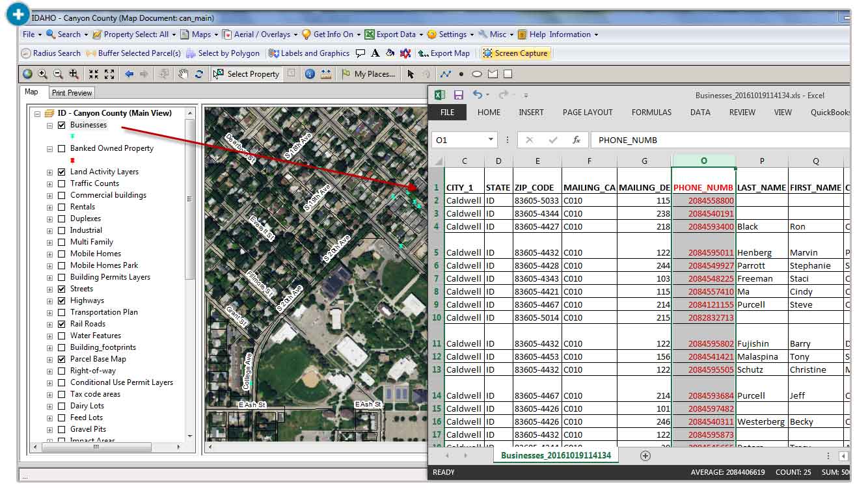The width and height of the screenshot is (868, 491).
Task: Expand the Water Features node
Action: [x=49, y=336]
